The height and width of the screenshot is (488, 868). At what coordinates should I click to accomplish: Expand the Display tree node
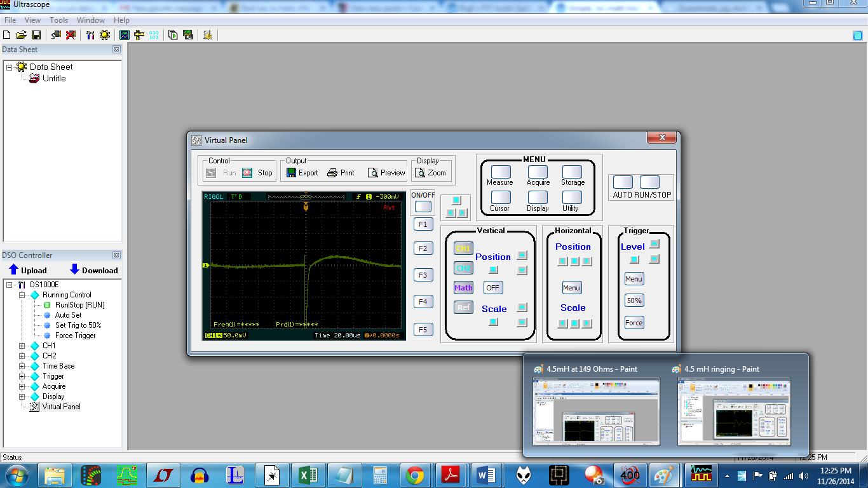tap(22, 396)
